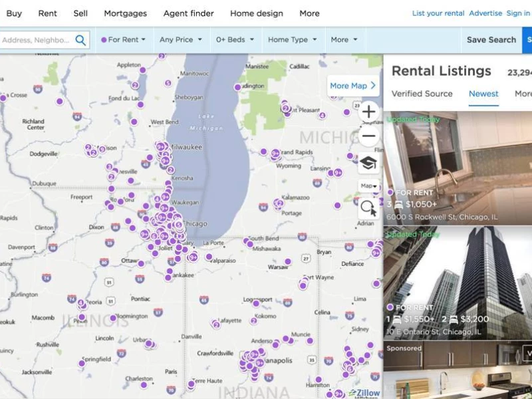Click the Save Search button
The image size is (532, 399).
coord(491,40)
